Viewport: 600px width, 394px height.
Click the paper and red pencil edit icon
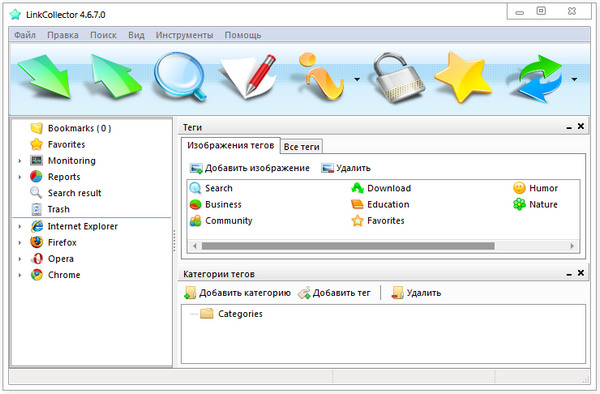(x=248, y=77)
